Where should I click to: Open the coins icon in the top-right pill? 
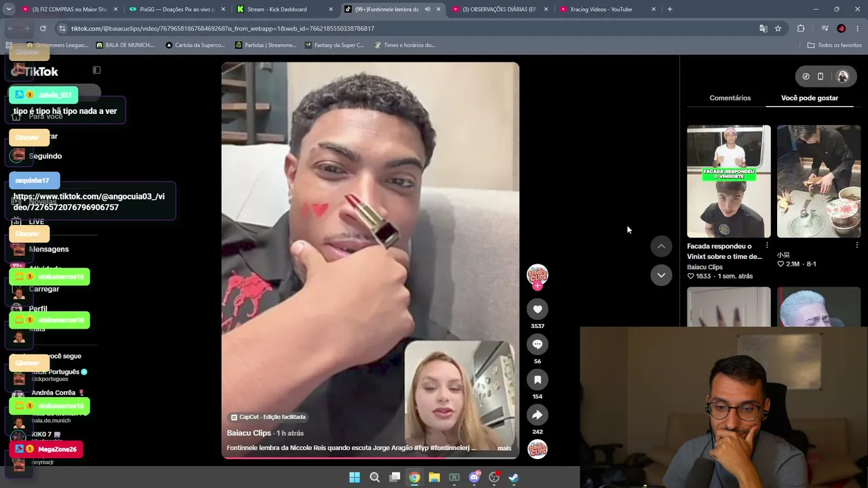806,77
